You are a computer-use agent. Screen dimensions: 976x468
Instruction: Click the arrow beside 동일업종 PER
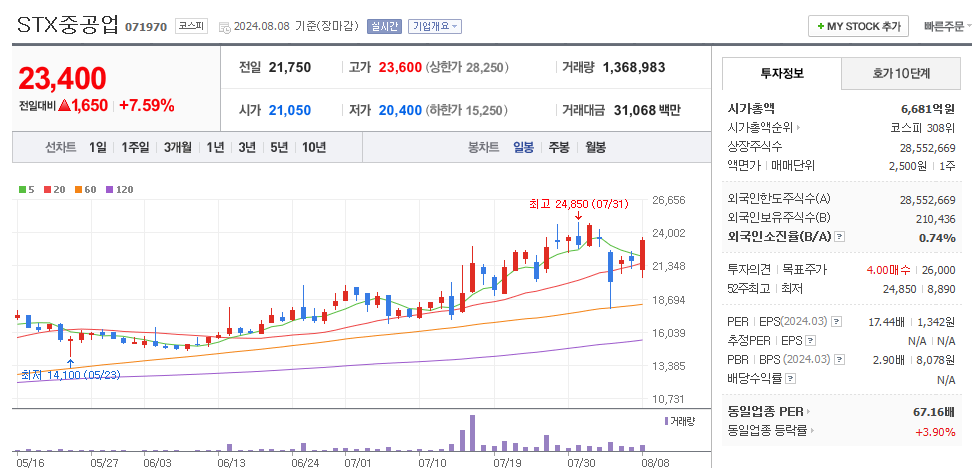click(809, 412)
